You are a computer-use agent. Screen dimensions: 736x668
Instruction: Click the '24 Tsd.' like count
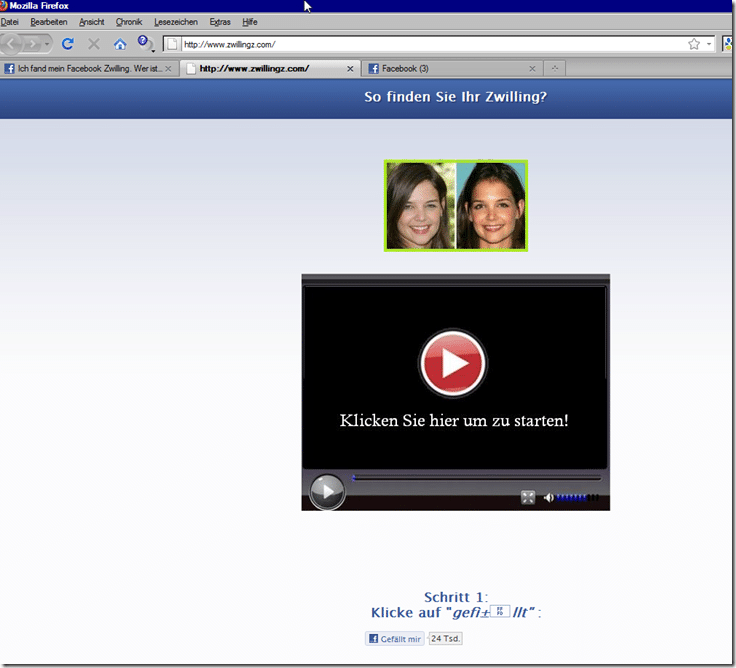pos(445,638)
